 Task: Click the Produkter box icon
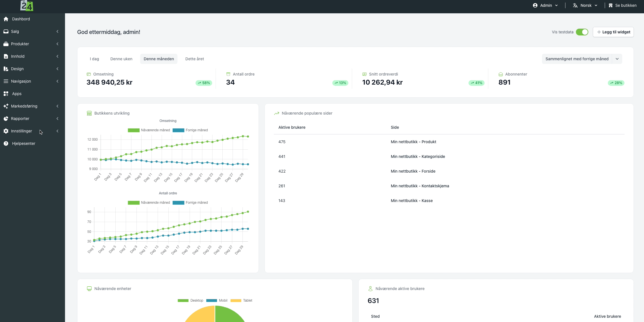[6, 44]
